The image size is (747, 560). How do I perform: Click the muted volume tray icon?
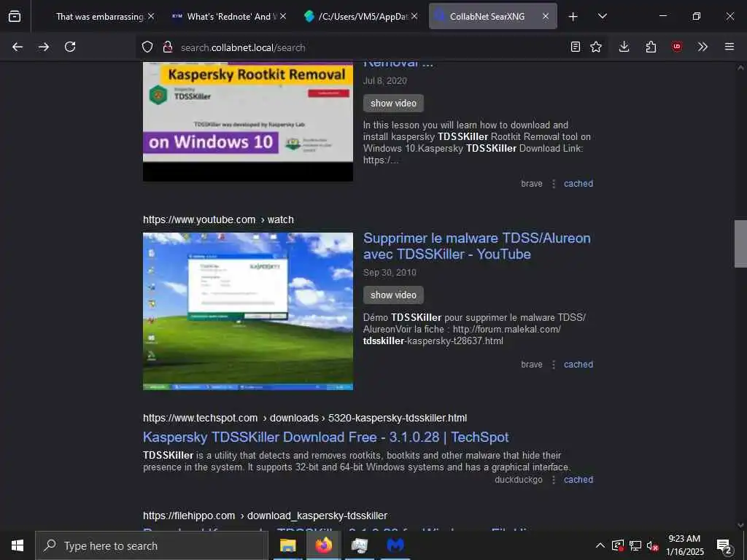[x=652, y=545]
